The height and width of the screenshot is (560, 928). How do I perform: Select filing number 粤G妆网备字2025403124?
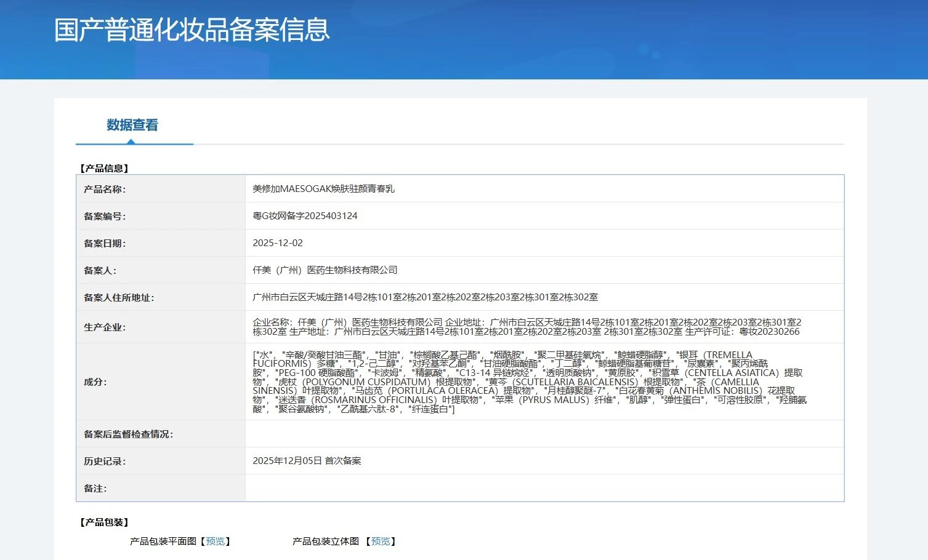[305, 216]
